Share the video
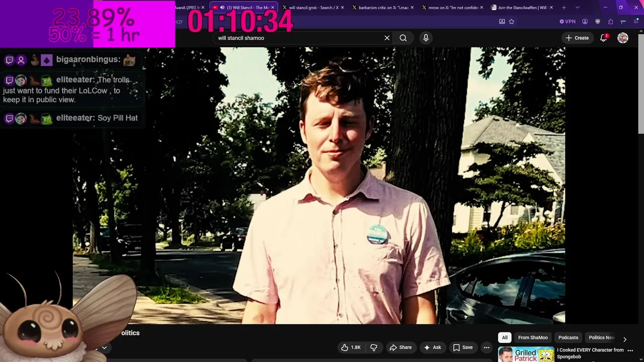644x362 pixels. click(x=400, y=347)
